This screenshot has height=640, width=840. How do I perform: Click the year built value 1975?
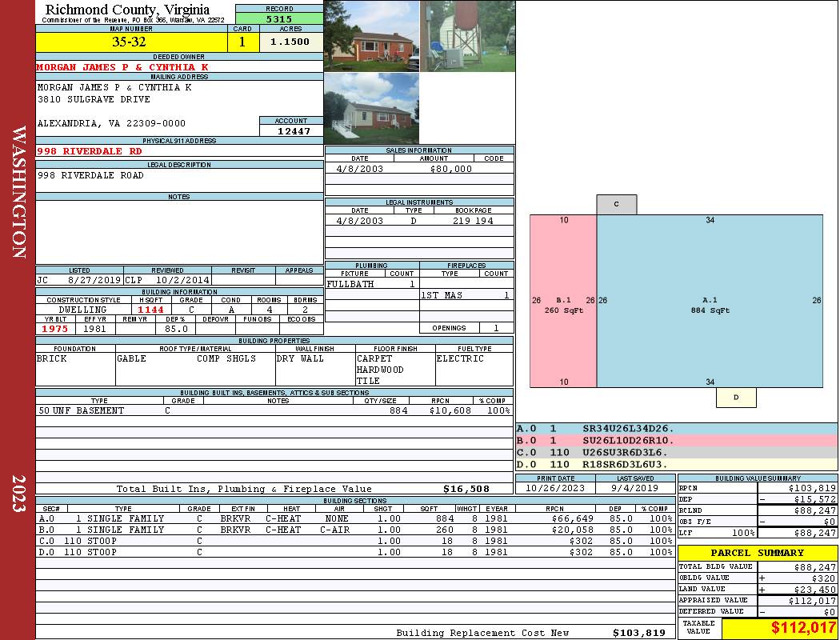click(54, 329)
